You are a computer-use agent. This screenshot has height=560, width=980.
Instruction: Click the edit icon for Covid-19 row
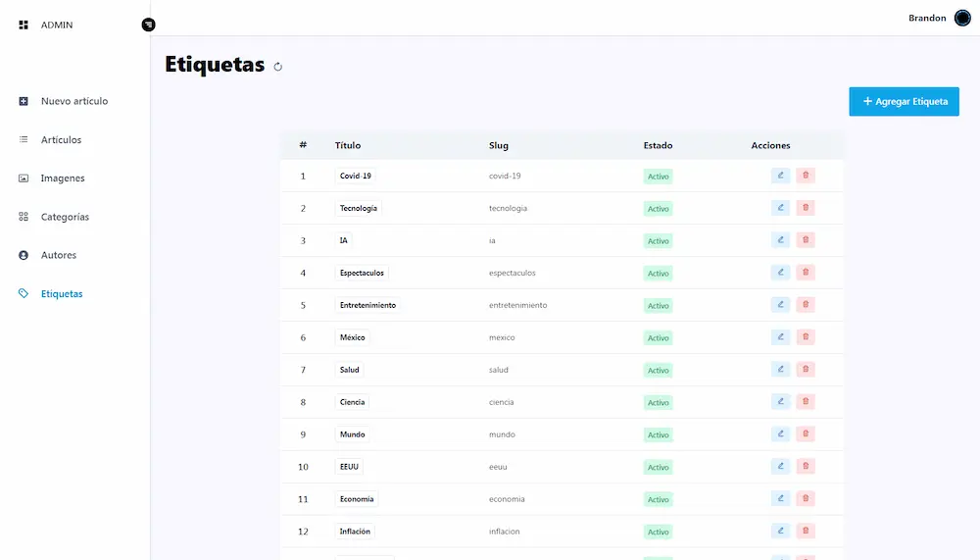coord(780,176)
